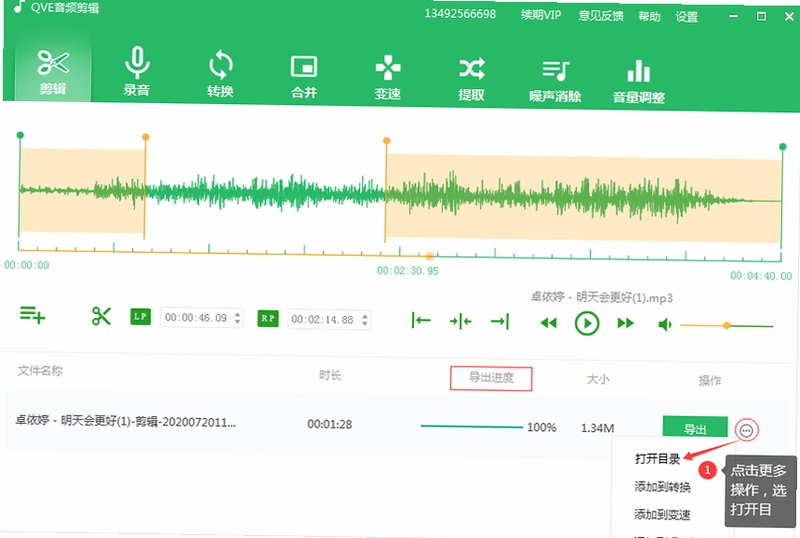The image size is (800, 538).
Task: Click the green start marker handle
Action: [x=20, y=135]
